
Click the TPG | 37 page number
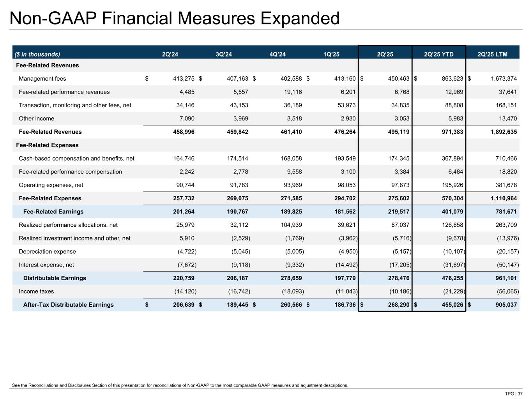(x=514, y=394)
